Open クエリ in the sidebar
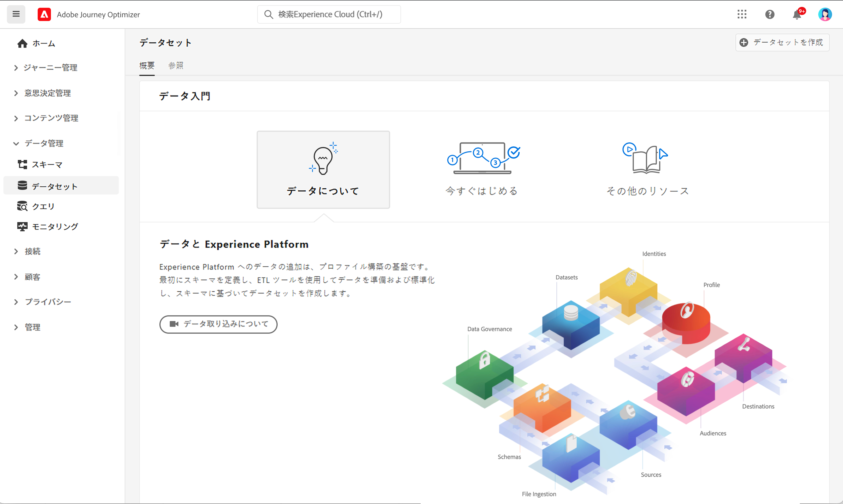The width and height of the screenshot is (843, 504). tap(43, 206)
